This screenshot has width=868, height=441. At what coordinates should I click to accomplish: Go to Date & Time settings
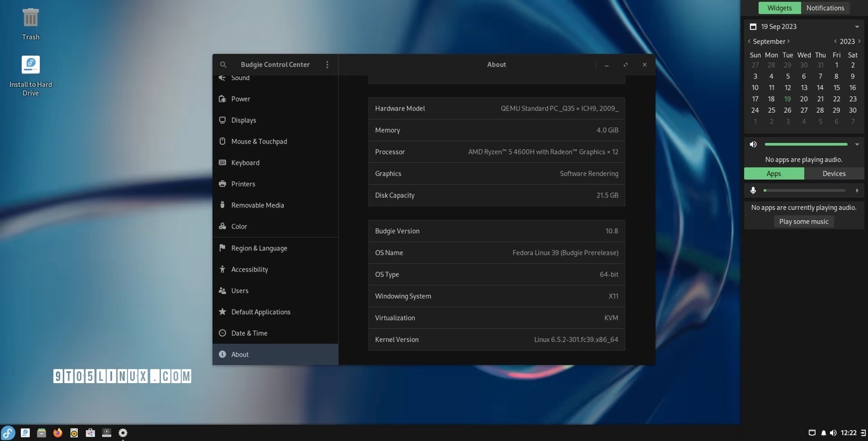tap(275, 333)
